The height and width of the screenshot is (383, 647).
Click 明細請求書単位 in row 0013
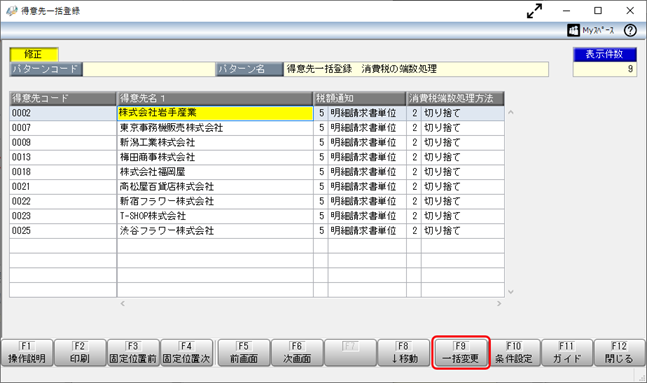(363, 157)
